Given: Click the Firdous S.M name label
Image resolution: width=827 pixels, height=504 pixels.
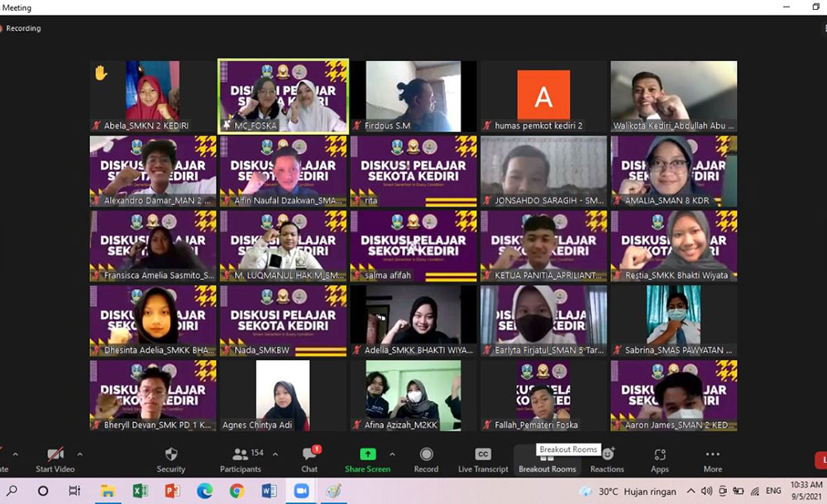Looking at the screenshot, I should pyautogui.click(x=387, y=126).
